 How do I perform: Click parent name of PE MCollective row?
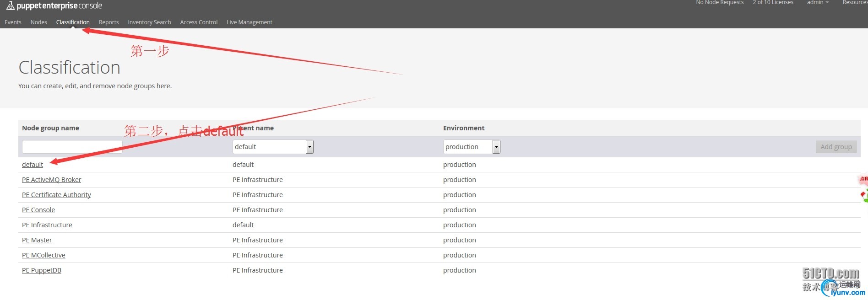pos(258,255)
